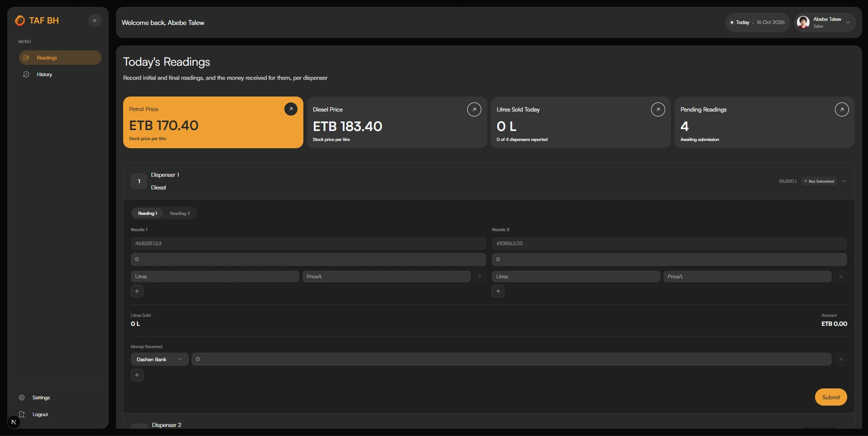Log out using the Logout item
Screen dimensions: 868x436
coord(40,414)
